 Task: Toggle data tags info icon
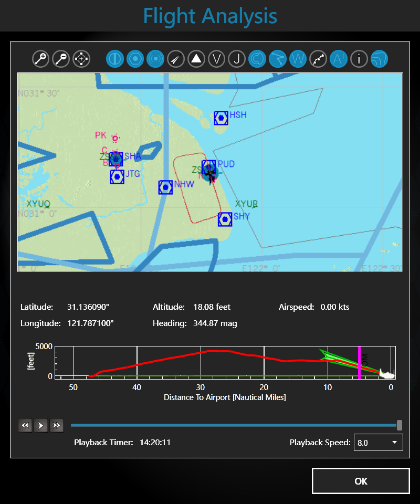click(x=359, y=59)
